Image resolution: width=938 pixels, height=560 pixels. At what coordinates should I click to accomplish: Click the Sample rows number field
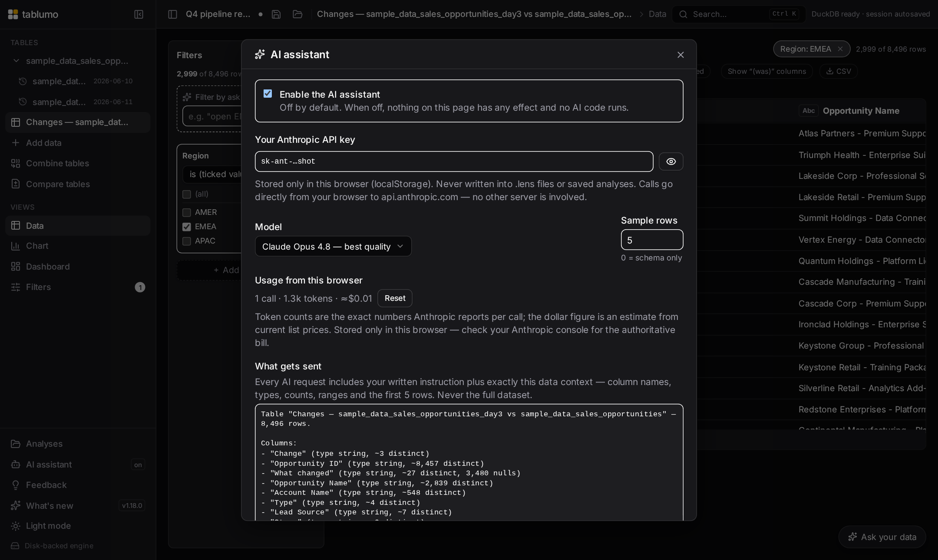coord(652,240)
